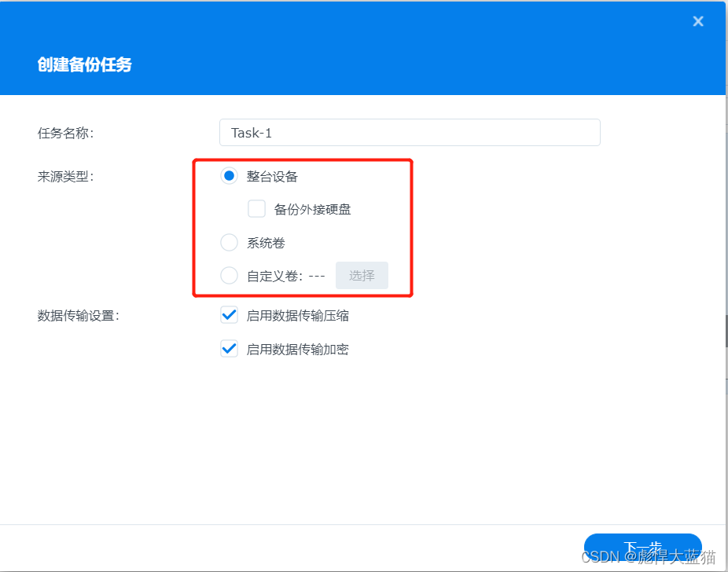Select the 整台设备 radio button
Image resolution: width=728 pixels, height=572 pixels.
click(229, 176)
